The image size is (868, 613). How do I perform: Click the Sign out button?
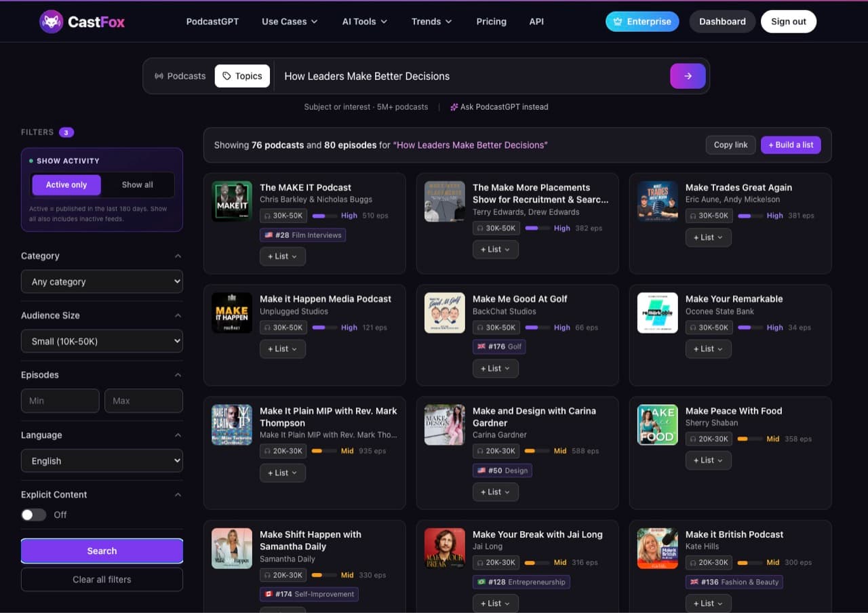coord(789,22)
